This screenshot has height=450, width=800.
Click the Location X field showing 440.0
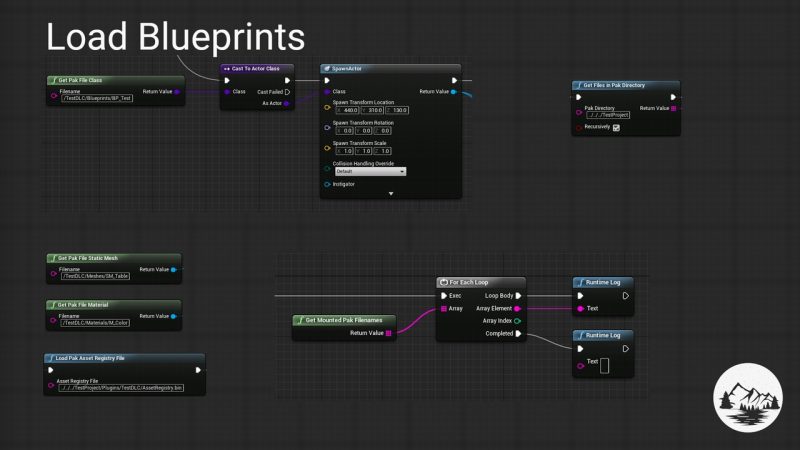coord(347,110)
